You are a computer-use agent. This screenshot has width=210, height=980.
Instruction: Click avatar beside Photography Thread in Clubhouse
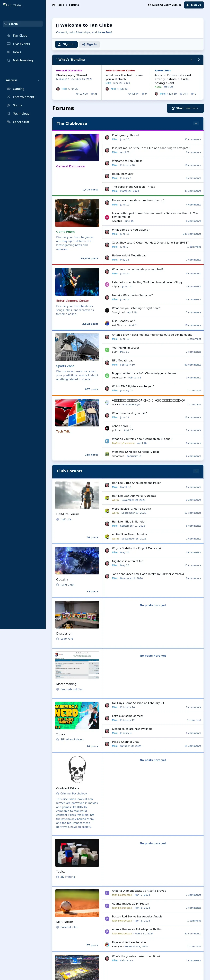pyautogui.click(x=107, y=137)
